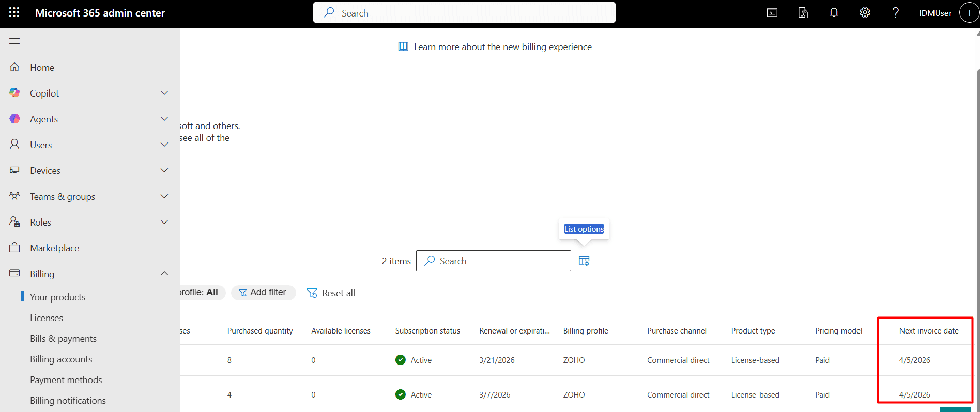
Task: Focus the products list Search field
Action: (x=494, y=261)
